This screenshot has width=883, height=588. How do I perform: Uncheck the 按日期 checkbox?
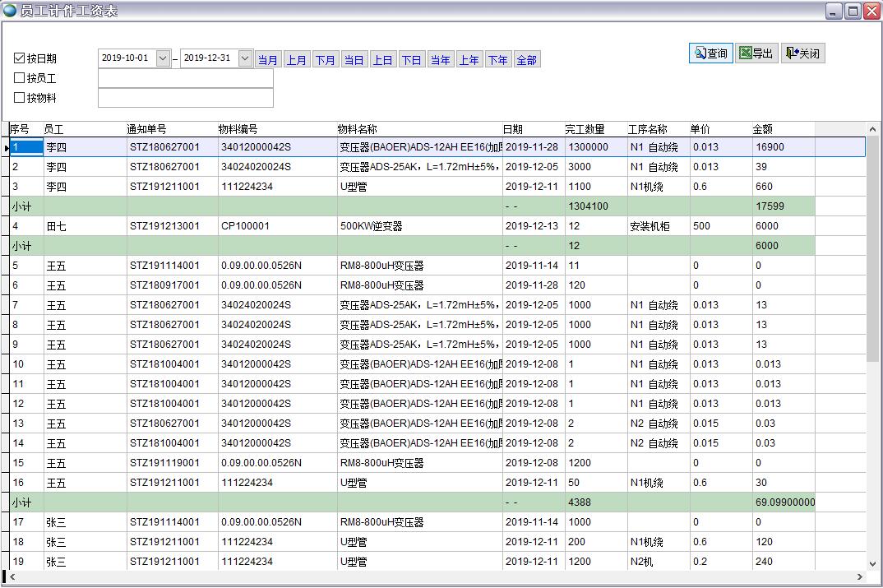[x=20, y=58]
